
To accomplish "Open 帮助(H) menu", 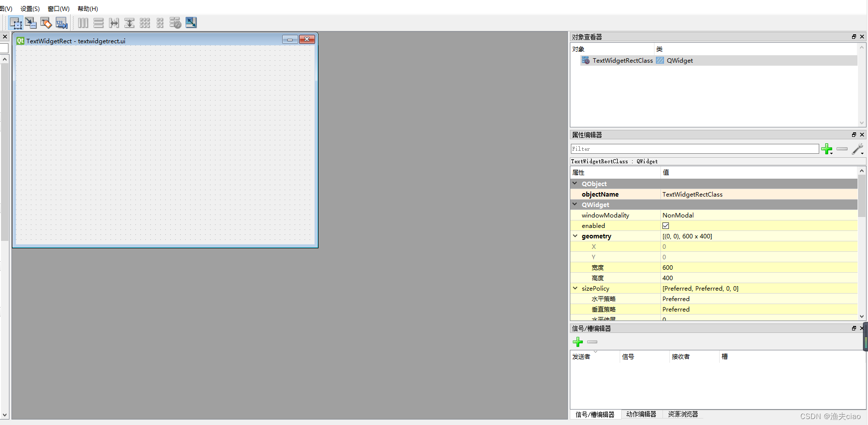I will 88,9.
